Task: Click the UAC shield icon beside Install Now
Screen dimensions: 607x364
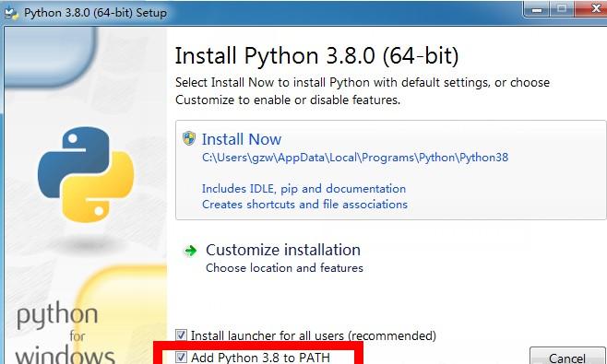Action: tap(189, 138)
